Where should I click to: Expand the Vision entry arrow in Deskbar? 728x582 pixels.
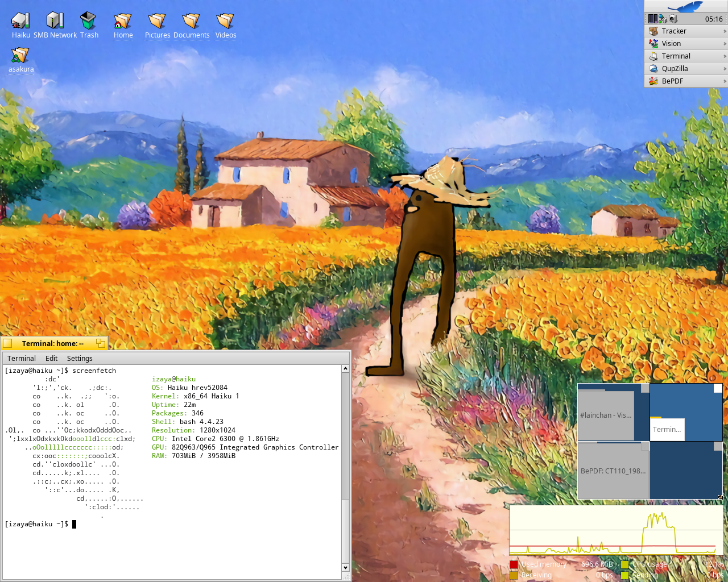point(725,44)
